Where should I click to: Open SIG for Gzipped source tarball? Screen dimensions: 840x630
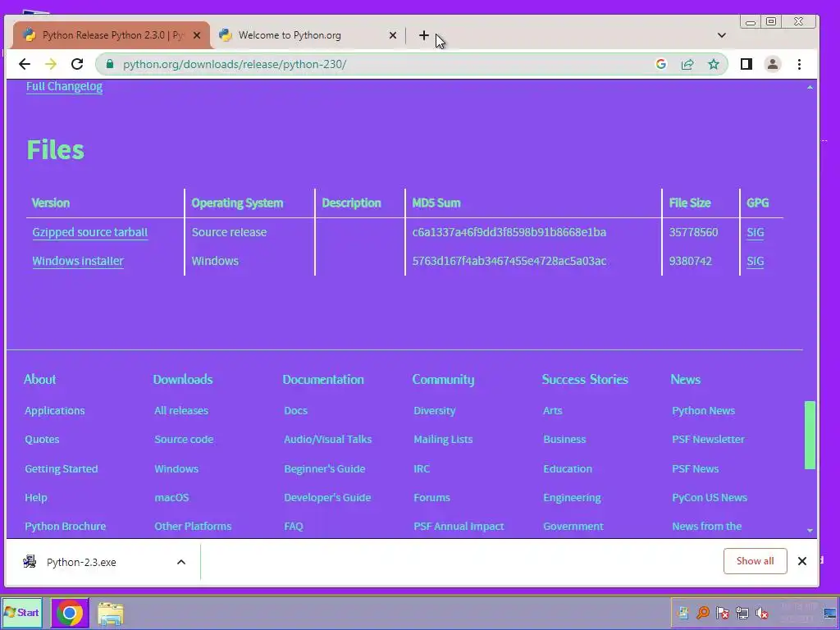point(756,232)
